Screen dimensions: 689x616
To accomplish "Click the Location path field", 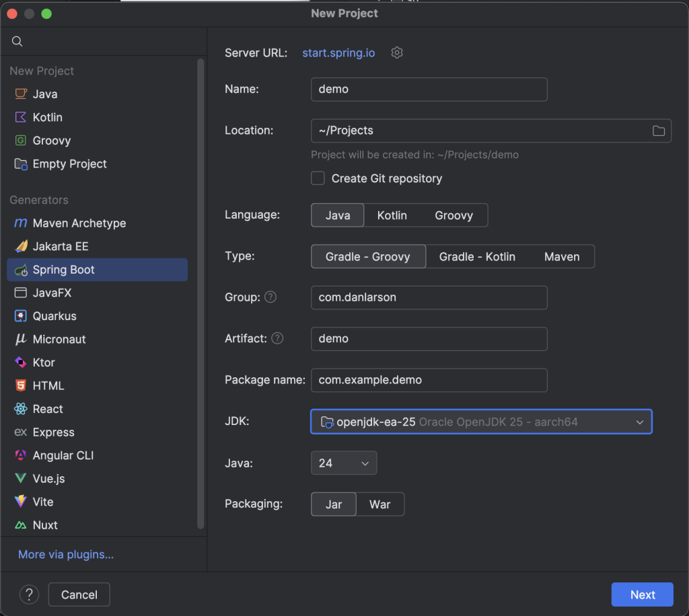I will tap(491, 131).
